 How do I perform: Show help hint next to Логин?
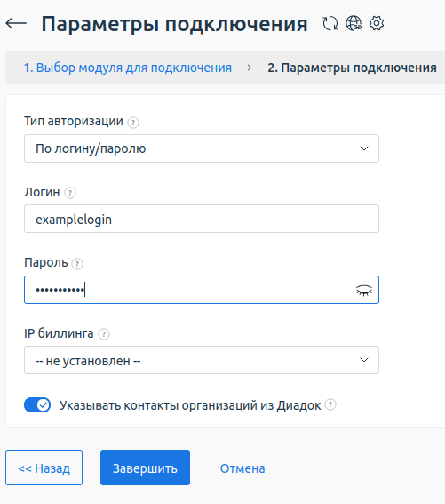(70, 193)
